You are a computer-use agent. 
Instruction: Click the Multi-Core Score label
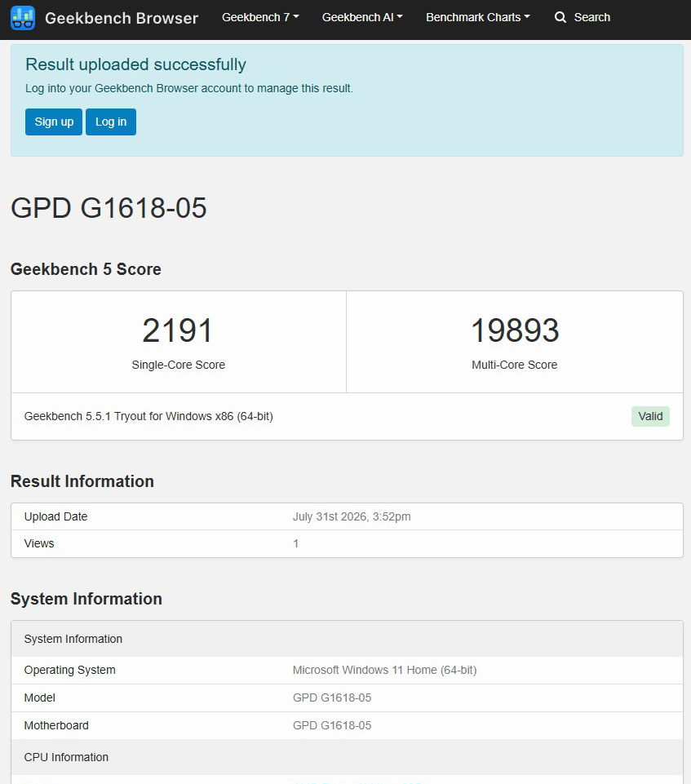(x=515, y=365)
